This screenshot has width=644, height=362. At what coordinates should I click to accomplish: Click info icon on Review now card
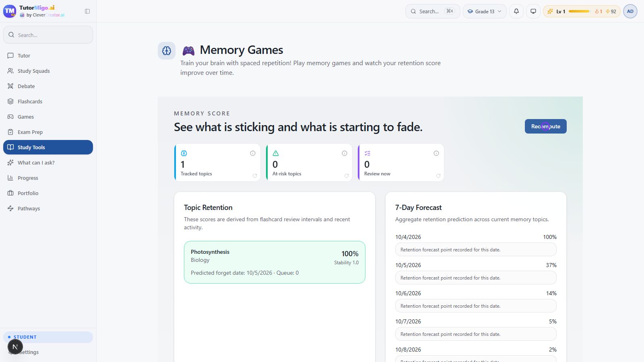(436, 153)
